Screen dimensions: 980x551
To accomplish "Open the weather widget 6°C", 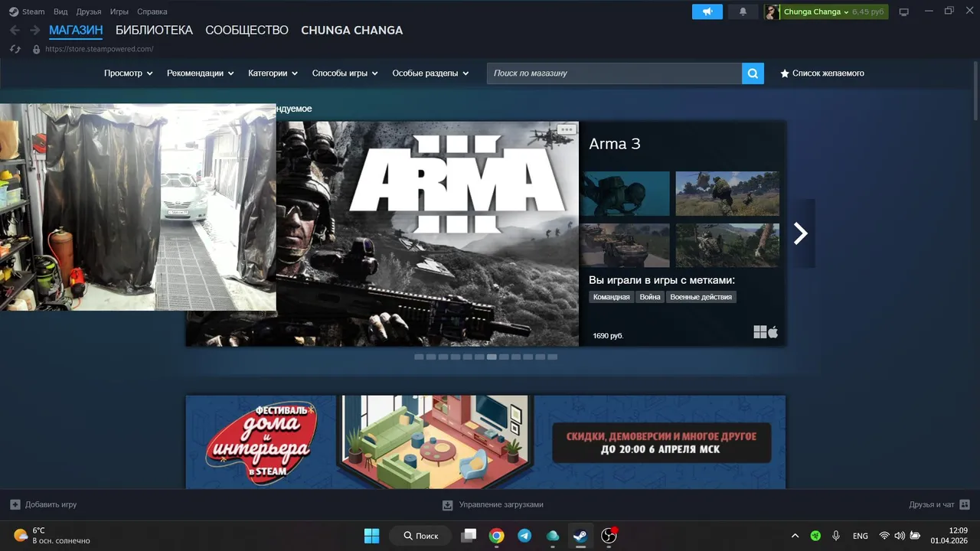I will coord(52,536).
